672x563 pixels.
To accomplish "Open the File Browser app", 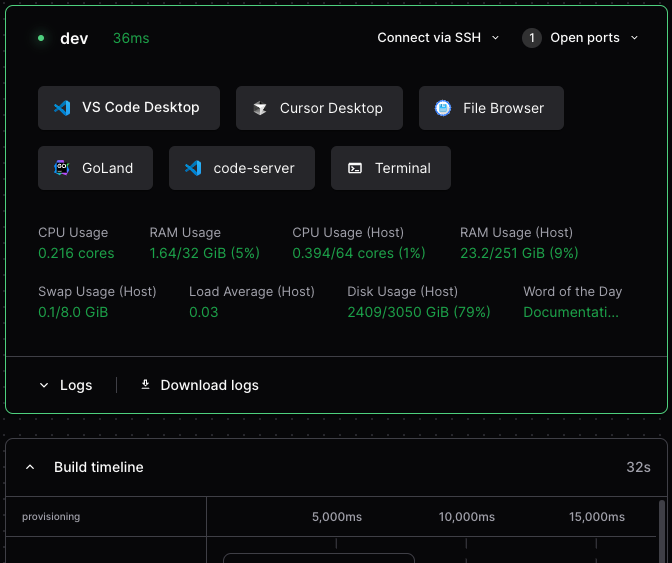I will pyautogui.click(x=491, y=108).
